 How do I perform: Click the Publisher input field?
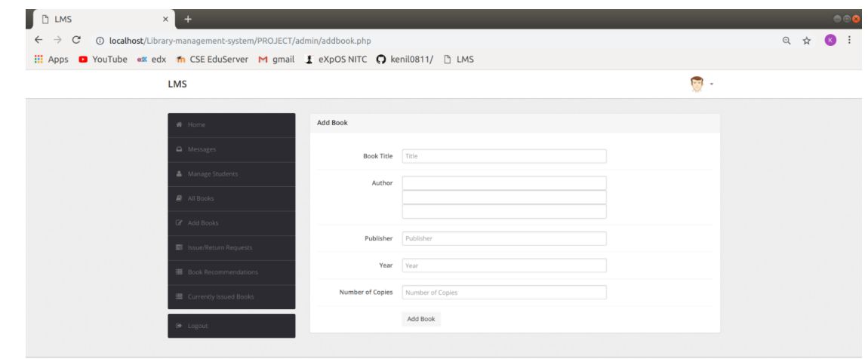click(504, 238)
